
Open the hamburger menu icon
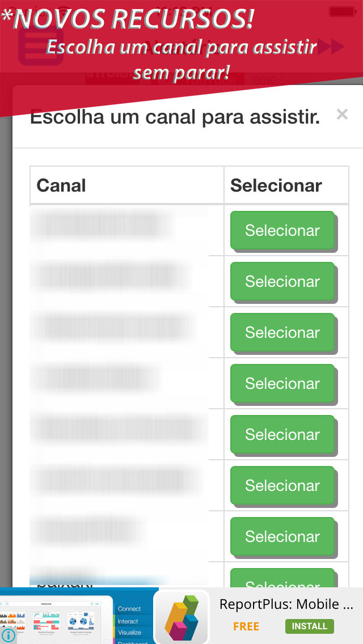pos(39,46)
